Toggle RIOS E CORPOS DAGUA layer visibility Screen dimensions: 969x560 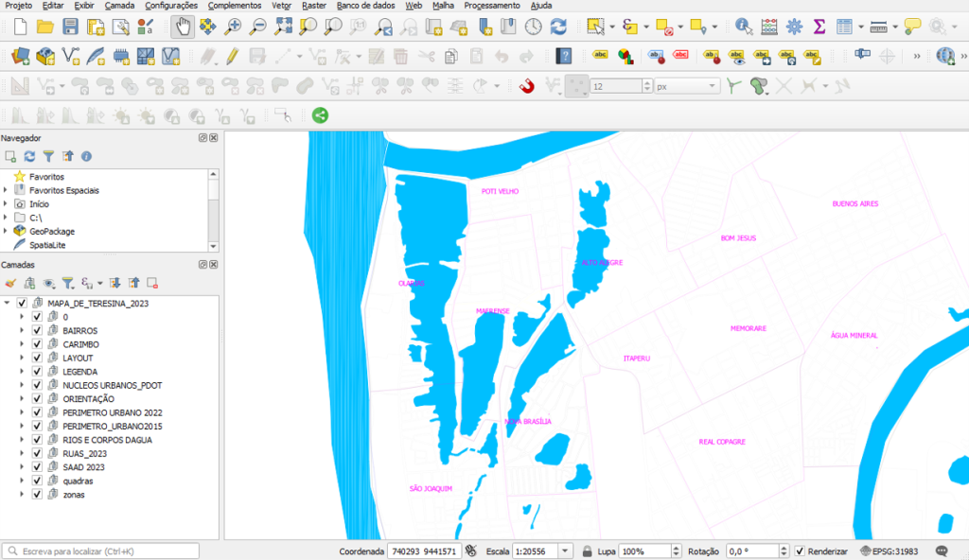37,440
